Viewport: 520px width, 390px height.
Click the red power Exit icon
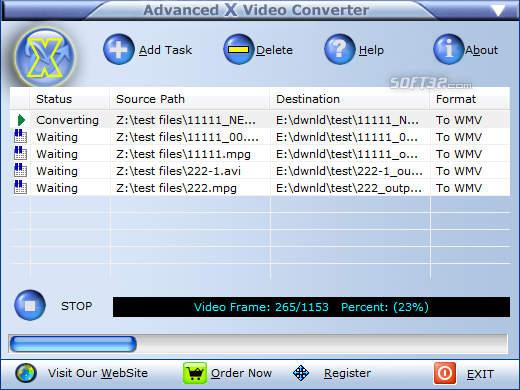click(445, 373)
